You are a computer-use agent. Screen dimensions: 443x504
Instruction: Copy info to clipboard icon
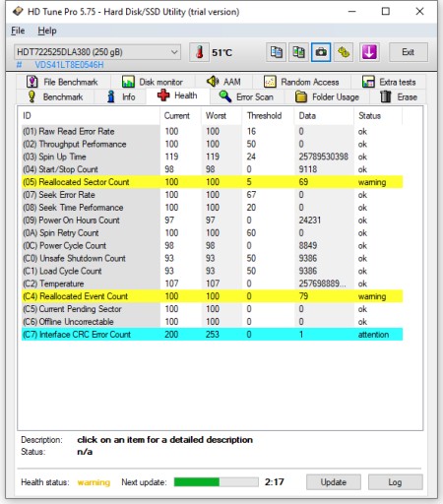(x=276, y=52)
